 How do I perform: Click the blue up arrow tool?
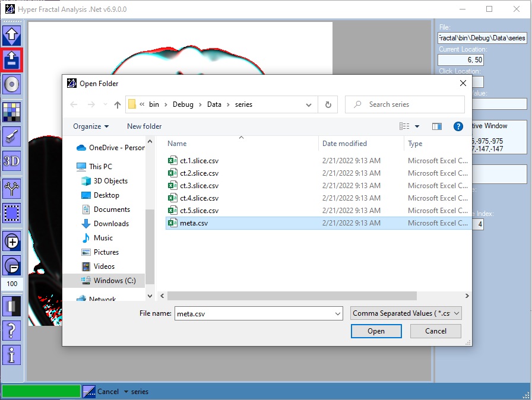click(12, 36)
